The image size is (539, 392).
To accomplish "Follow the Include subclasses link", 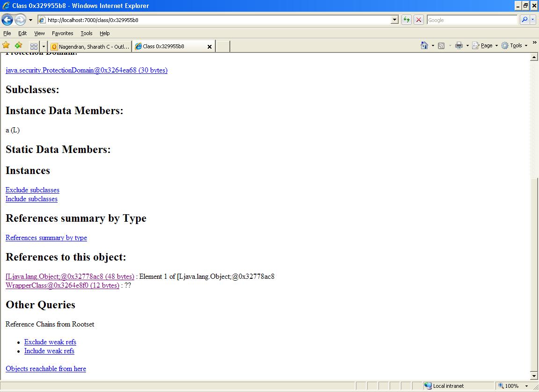I will (x=31, y=199).
